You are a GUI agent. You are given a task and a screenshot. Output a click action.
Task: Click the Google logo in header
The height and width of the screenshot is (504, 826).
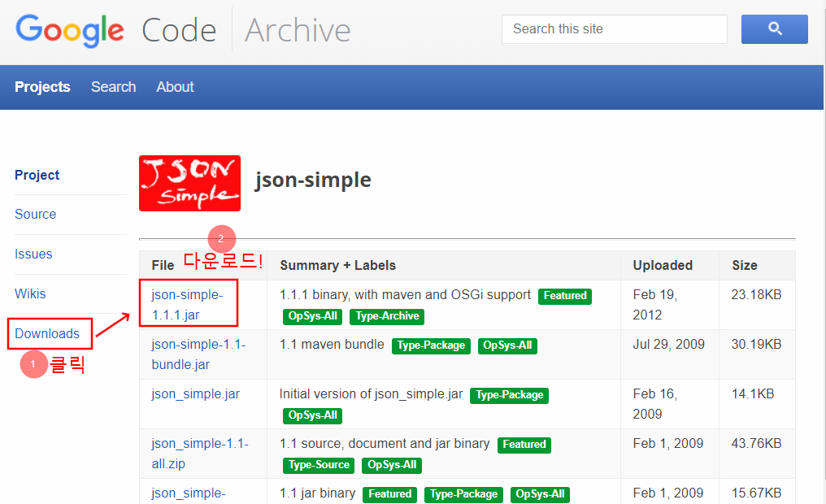70,31
